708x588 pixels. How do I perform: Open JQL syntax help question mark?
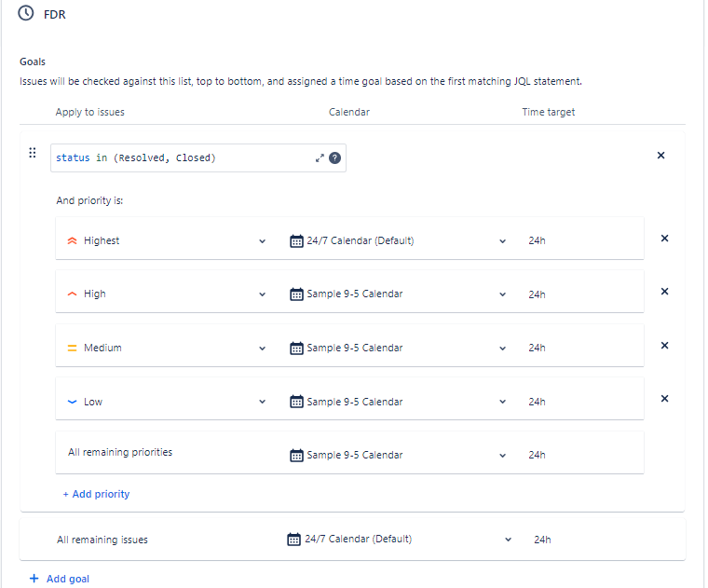click(x=334, y=158)
